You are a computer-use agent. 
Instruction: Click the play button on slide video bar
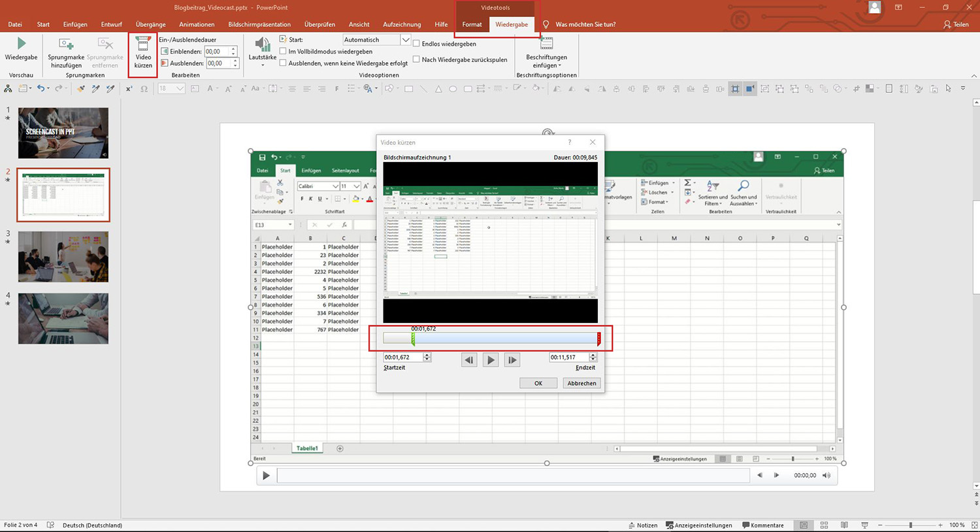click(266, 475)
